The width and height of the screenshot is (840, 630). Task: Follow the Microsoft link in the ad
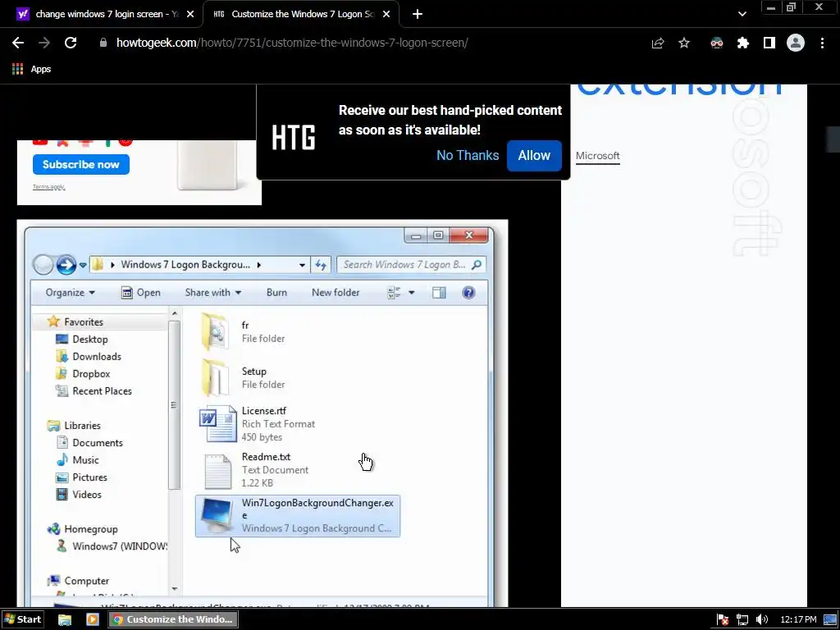[x=598, y=156]
